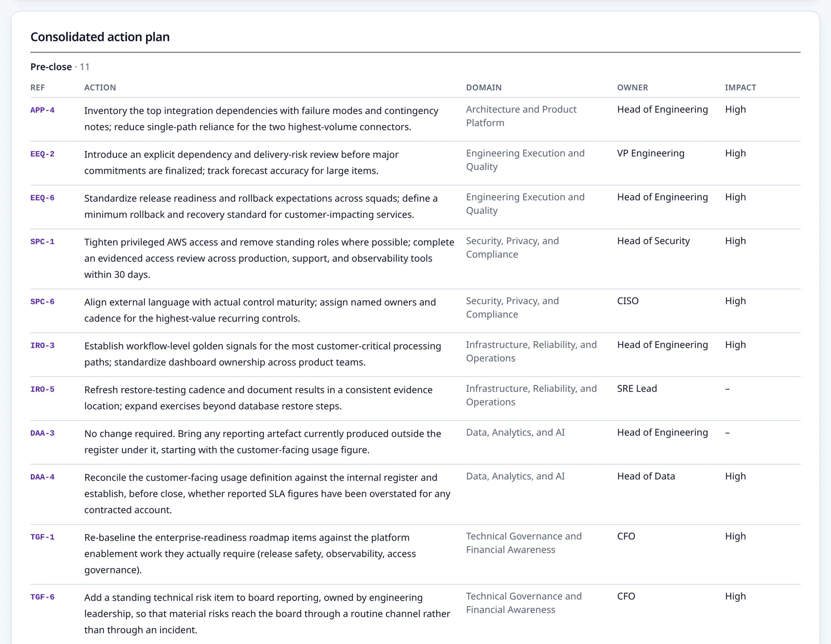Select the REF column header

(38, 87)
